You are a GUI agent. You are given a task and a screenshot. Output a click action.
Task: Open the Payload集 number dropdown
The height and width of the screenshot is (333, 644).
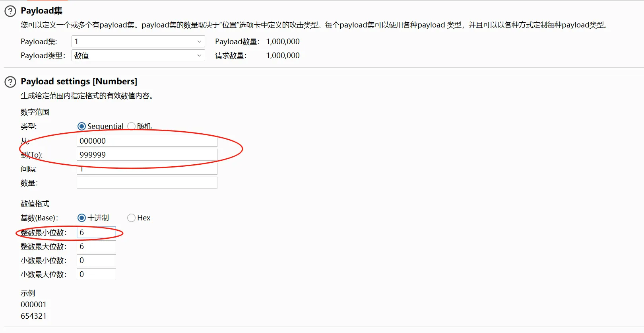point(138,41)
